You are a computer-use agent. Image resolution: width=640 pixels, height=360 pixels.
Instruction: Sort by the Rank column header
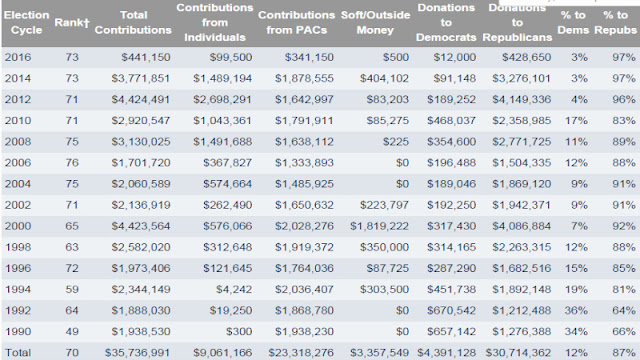(72, 22)
